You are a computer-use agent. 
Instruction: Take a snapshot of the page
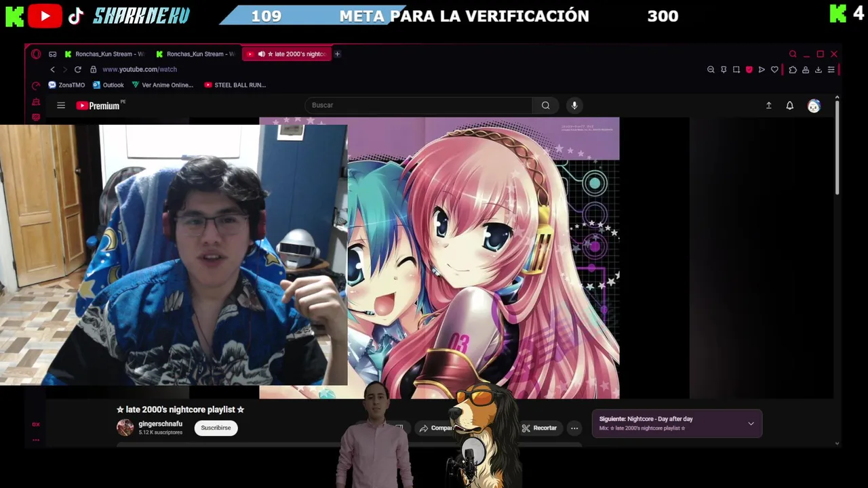(736, 69)
